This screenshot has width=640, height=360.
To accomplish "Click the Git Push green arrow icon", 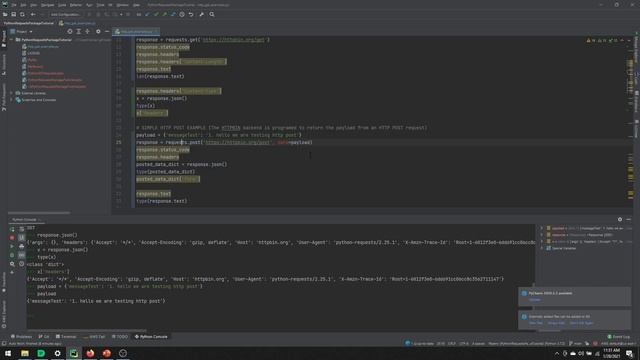I will (x=164, y=14).
